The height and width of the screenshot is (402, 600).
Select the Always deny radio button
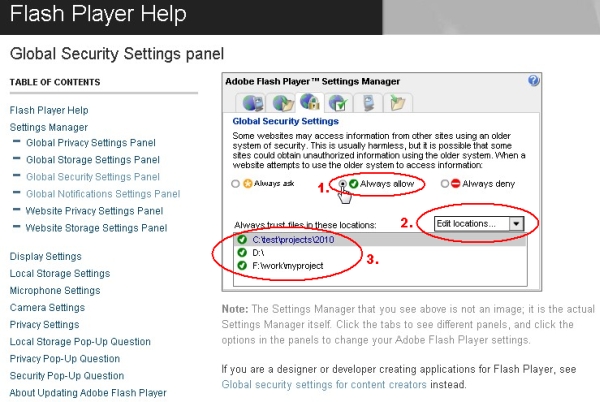point(445,184)
